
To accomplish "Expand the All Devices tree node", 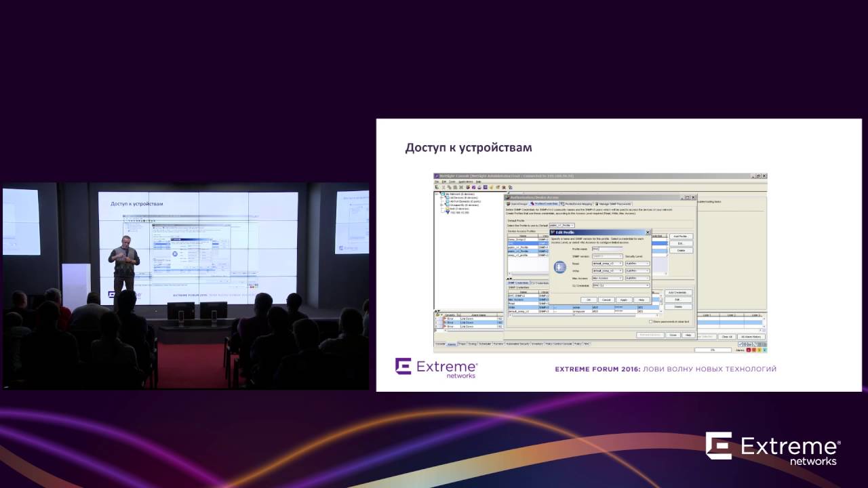I will [441, 197].
